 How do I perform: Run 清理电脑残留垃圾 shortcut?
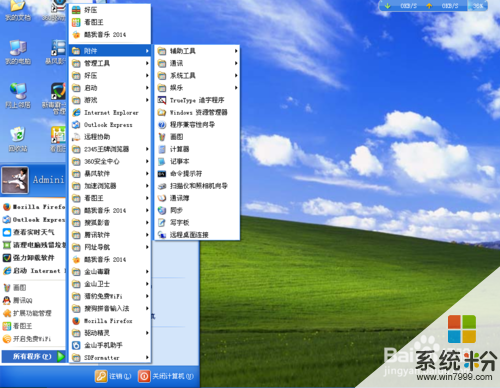33,245
